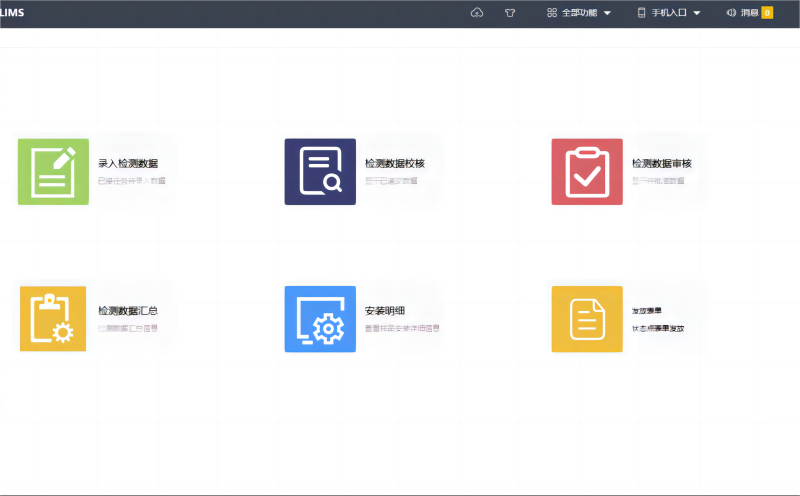This screenshot has width=800, height=496.
Task: Click the 检测数据汇总 title text
Action: click(x=128, y=311)
